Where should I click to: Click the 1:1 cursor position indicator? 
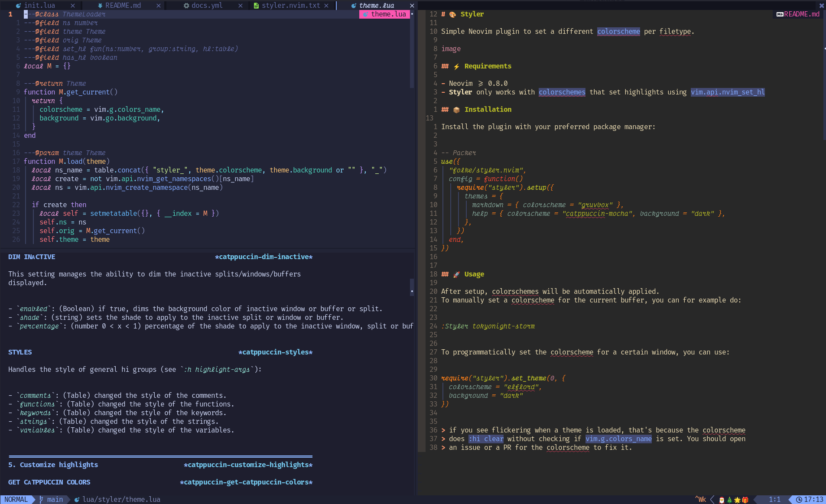pos(775,499)
